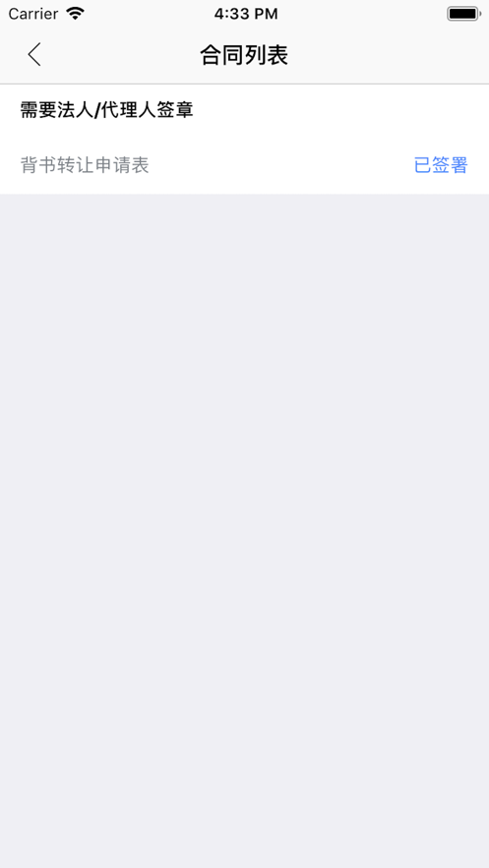This screenshot has width=489, height=868.
Task: Return to previous page via chevron
Action: coord(34,55)
